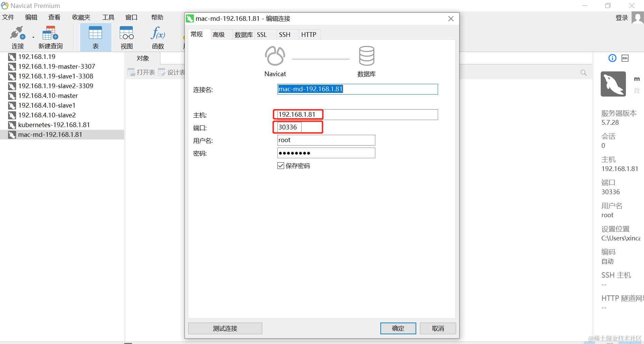The width and height of the screenshot is (644, 344).
Task: Select connection kubernetes-192.168.1.81
Action: click(x=54, y=125)
